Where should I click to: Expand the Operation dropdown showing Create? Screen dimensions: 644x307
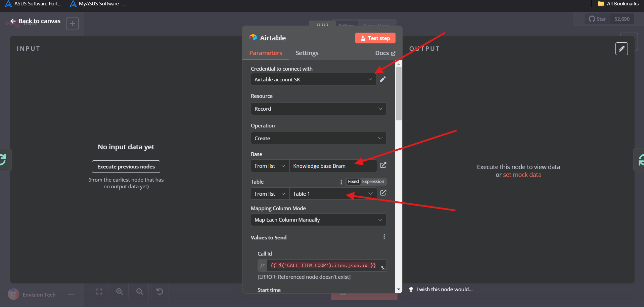[x=318, y=139]
